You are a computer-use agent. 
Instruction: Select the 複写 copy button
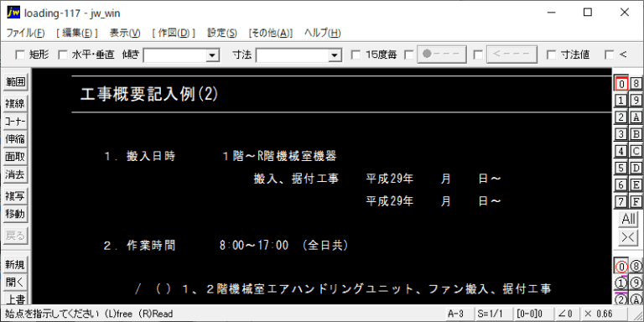15,196
